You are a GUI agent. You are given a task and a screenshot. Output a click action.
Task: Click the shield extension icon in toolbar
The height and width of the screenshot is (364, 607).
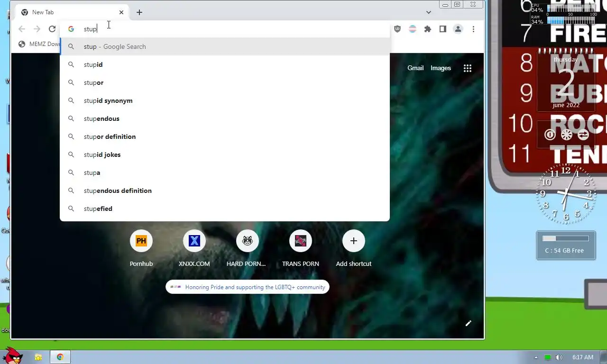397,29
